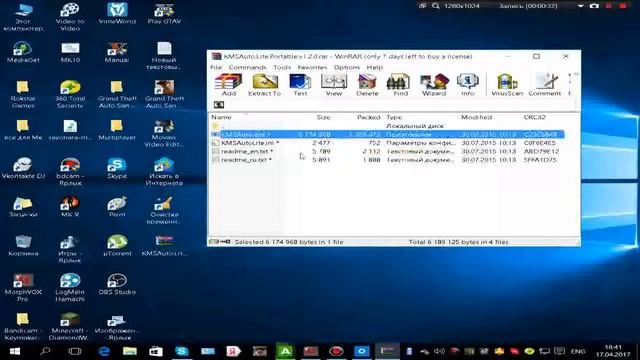Screen dimensions: 640x360
Task: Click the Task View taskbar icon
Action: (74, 351)
